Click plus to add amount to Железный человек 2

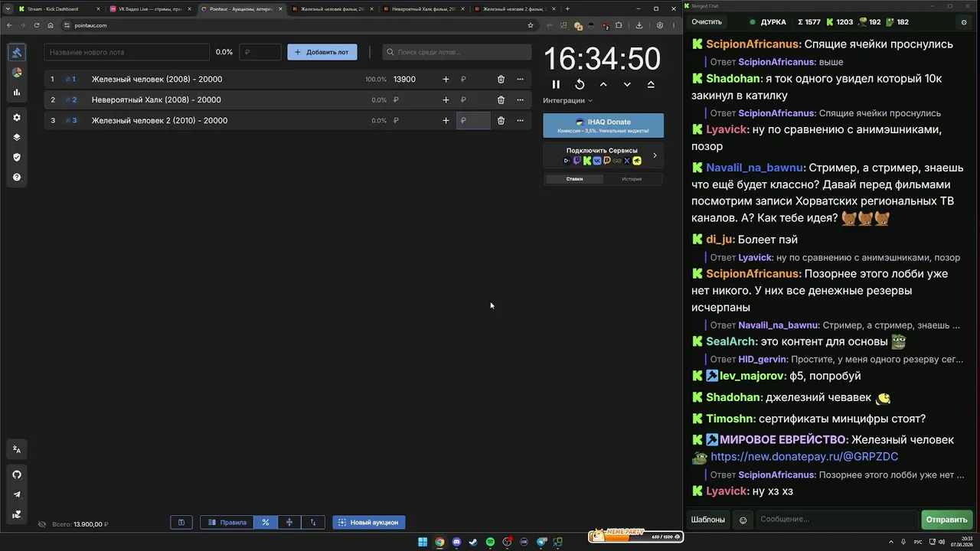click(446, 120)
